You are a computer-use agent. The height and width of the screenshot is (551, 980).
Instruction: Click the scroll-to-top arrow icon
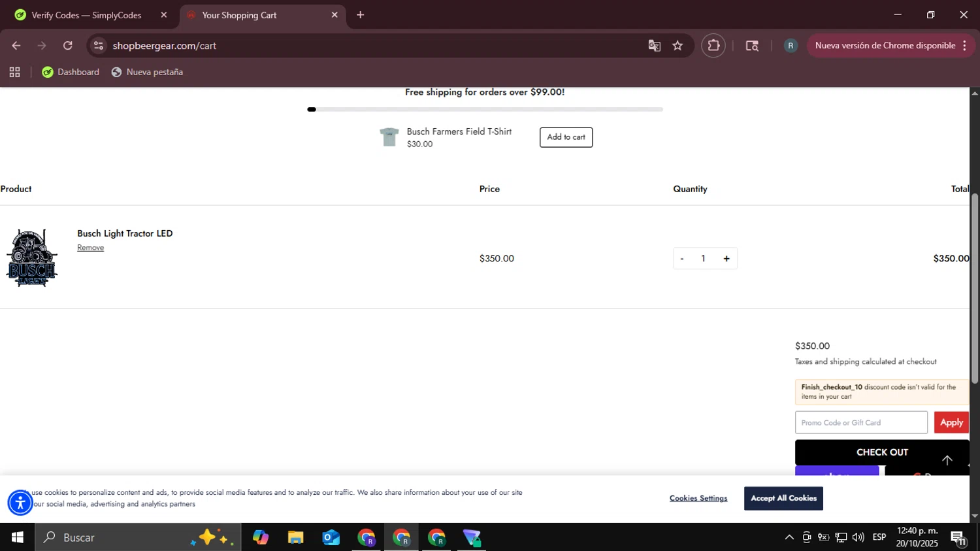947,460
